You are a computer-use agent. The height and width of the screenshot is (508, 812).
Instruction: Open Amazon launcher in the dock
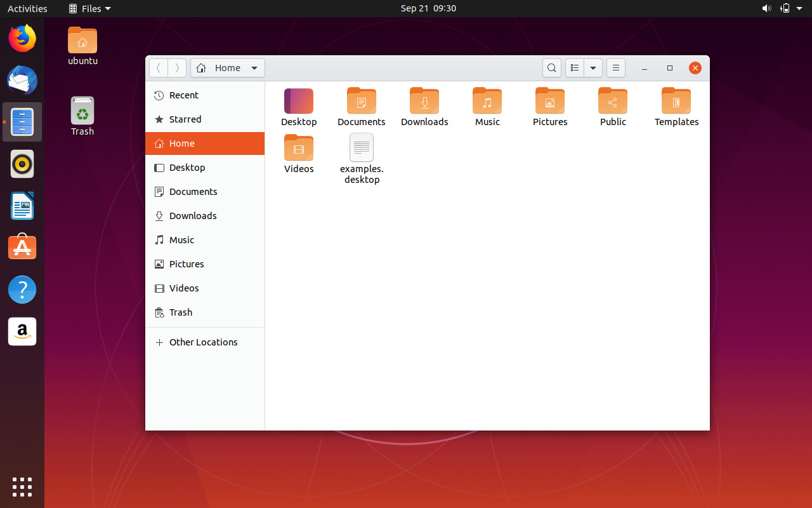(22, 331)
